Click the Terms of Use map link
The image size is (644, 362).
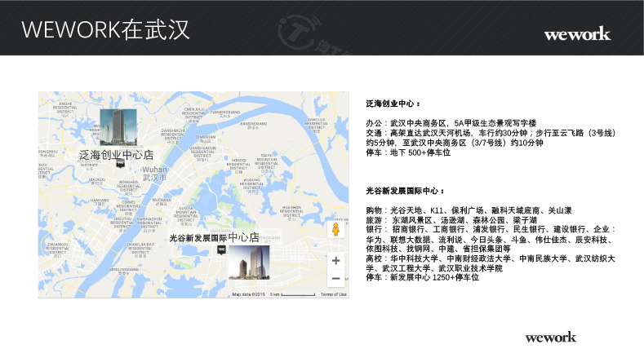[334, 294]
